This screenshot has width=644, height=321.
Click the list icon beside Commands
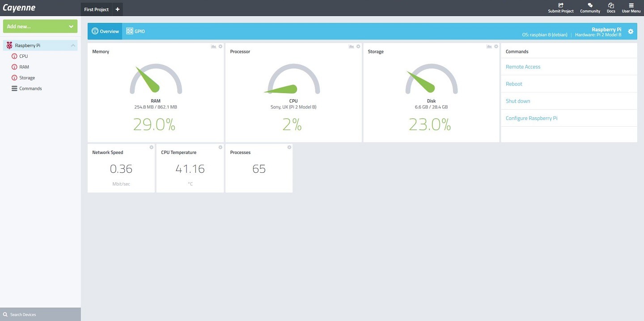pyautogui.click(x=14, y=89)
